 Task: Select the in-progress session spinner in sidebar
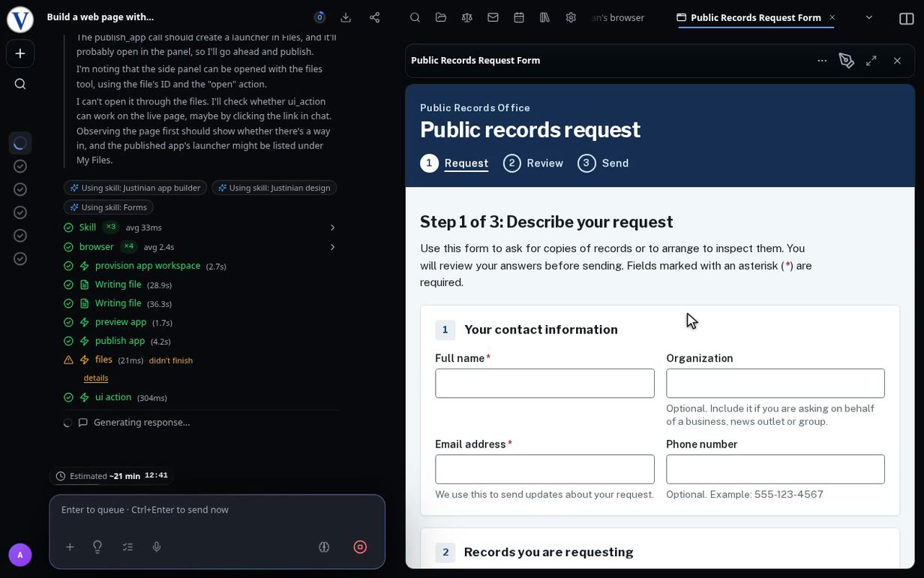pos(20,143)
